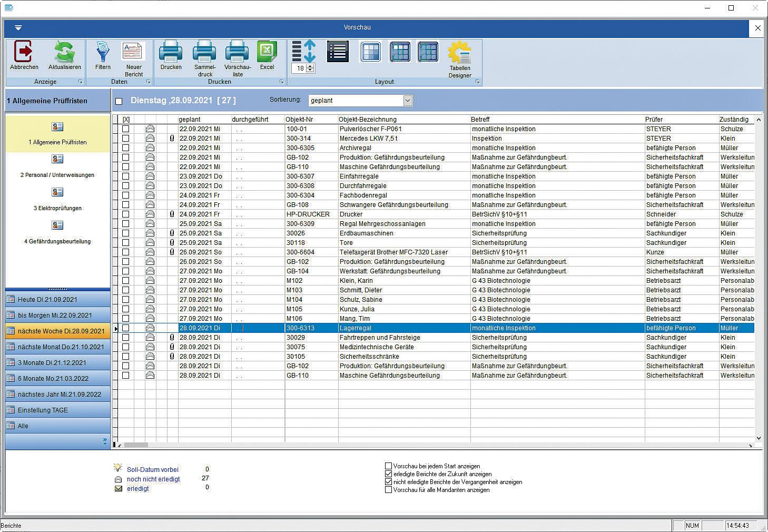Open the Sortierung dropdown
The image size is (768, 532).
click(407, 101)
